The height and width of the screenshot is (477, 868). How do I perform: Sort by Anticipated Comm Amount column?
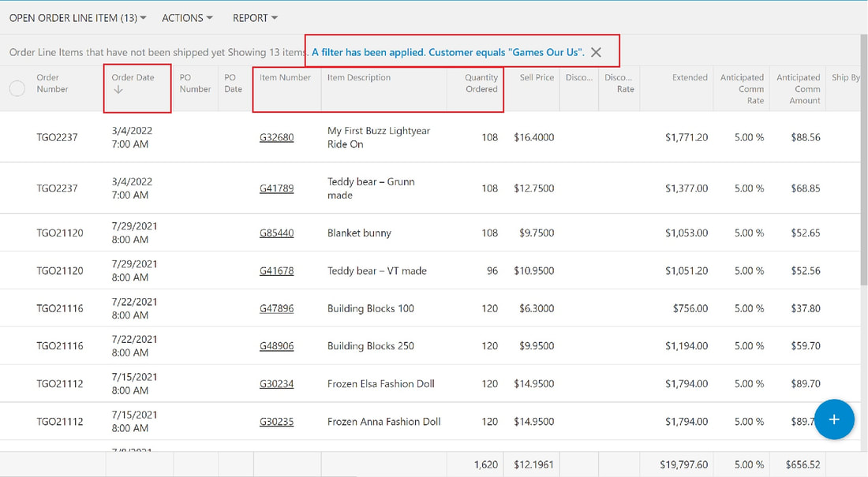click(x=799, y=88)
